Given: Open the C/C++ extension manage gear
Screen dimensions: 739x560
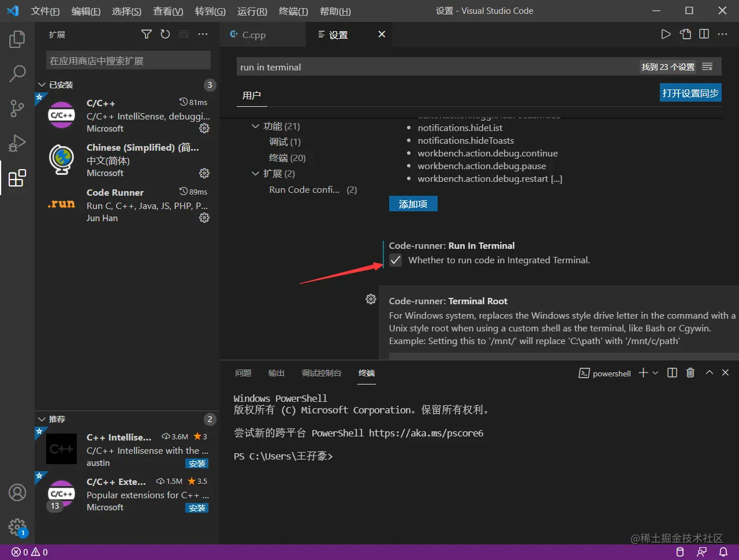Looking at the screenshot, I should [x=204, y=128].
